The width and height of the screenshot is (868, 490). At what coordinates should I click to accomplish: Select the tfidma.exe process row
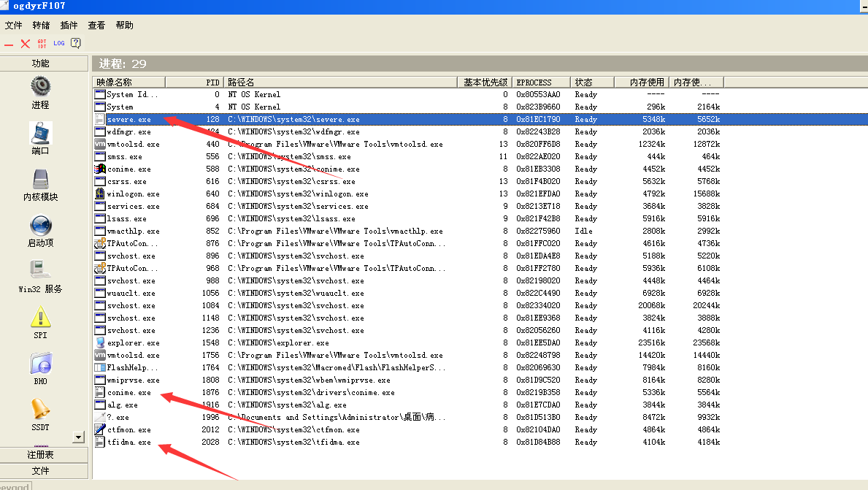pos(129,443)
